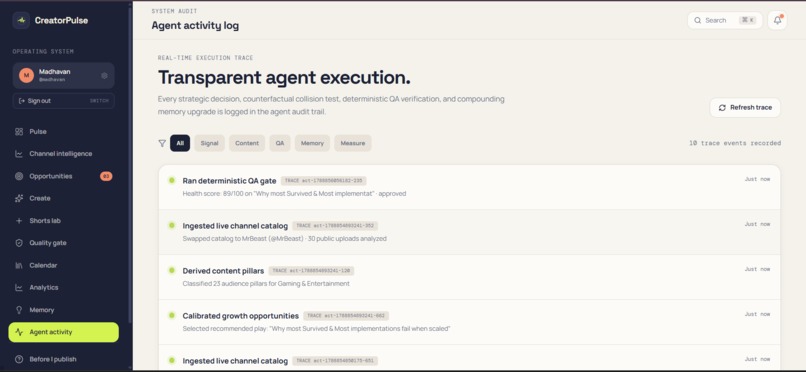Image resolution: width=806 pixels, height=372 pixels.
Task: Click the Create sparkle icon
Action: tap(19, 198)
